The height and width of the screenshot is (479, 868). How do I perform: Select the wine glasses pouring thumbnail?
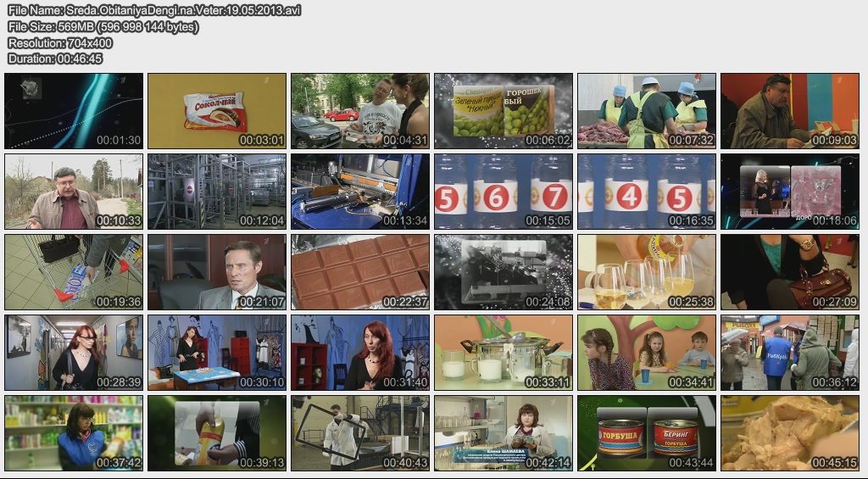pyautogui.click(x=647, y=272)
